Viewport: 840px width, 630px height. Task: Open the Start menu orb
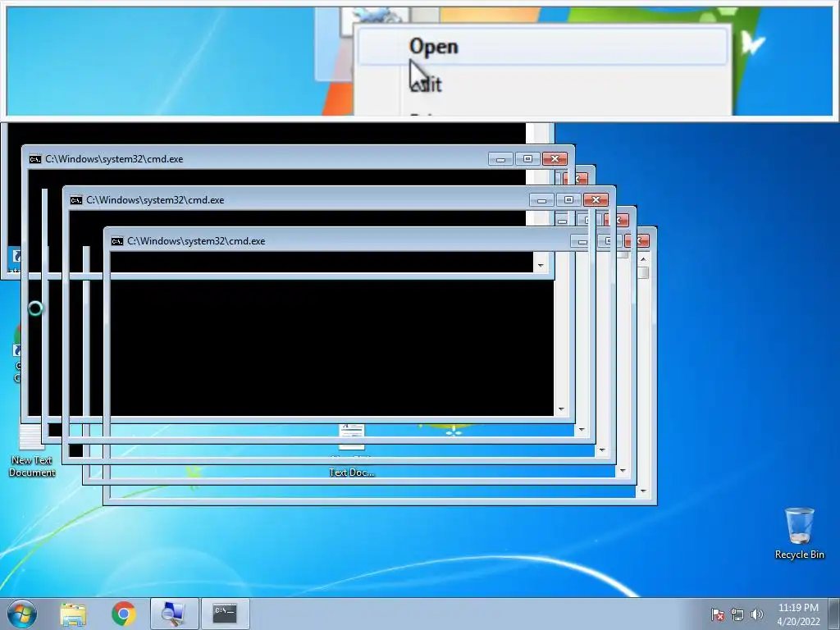(x=22, y=614)
